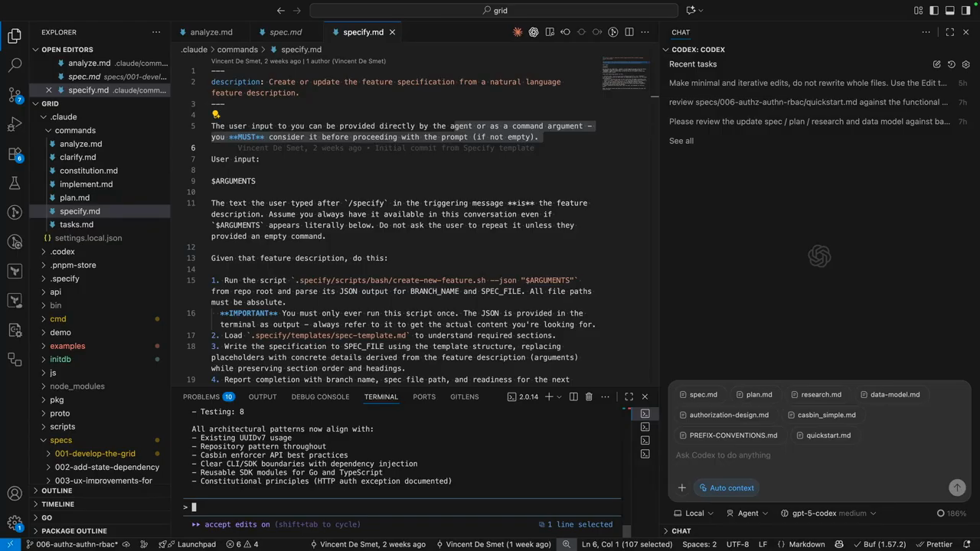980x551 pixels.
Task: Click the OpenAI Codex icon in editor toolbar
Action: click(534, 32)
